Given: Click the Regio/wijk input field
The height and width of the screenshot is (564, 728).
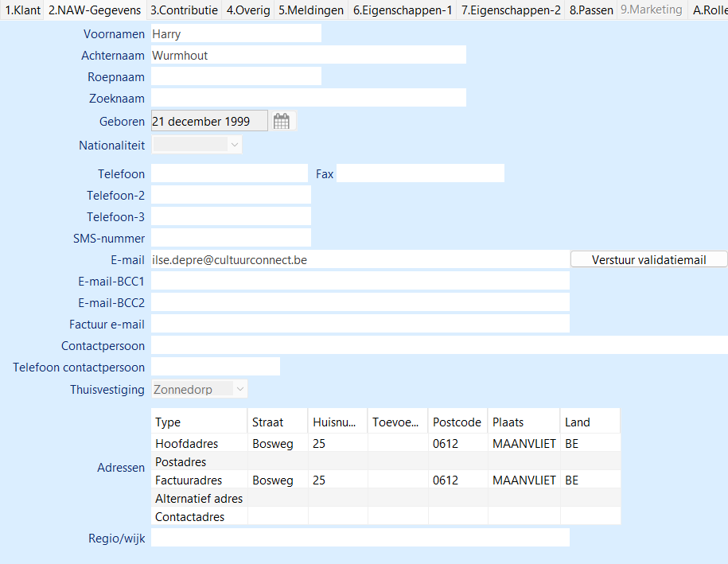Looking at the screenshot, I should [360, 539].
